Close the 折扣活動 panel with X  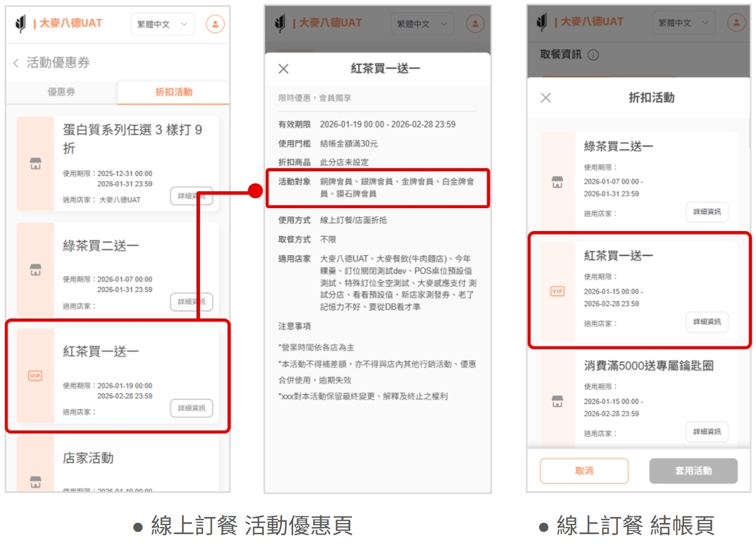coord(545,98)
